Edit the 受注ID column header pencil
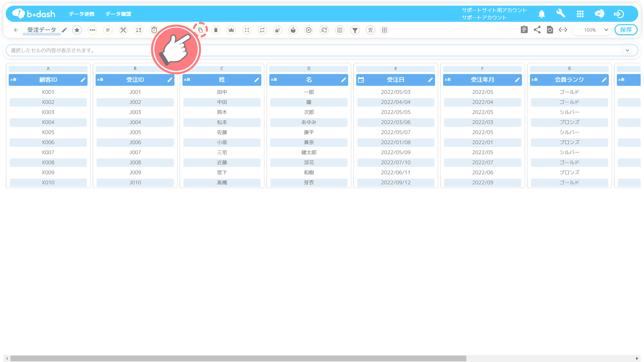The image size is (644, 362). click(x=170, y=80)
